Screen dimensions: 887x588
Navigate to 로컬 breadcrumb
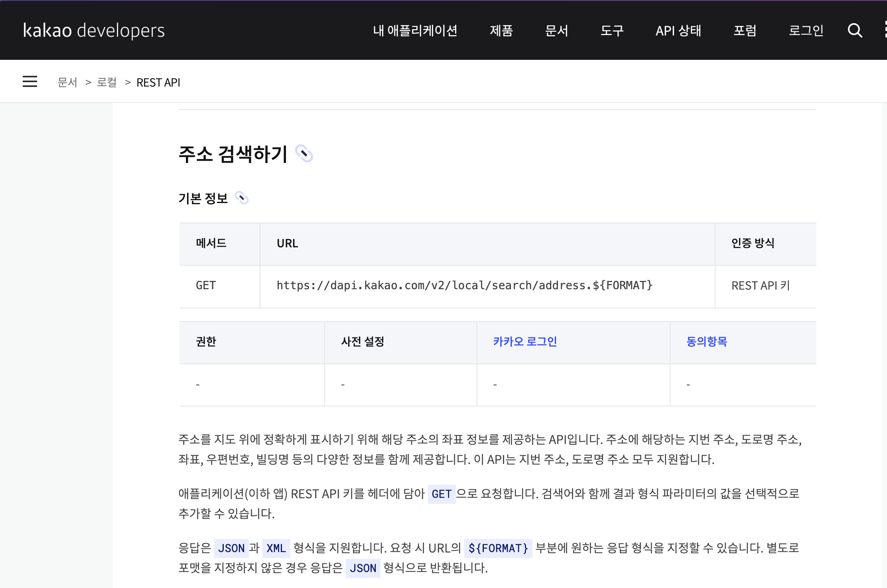pyautogui.click(x=107, y=82)
